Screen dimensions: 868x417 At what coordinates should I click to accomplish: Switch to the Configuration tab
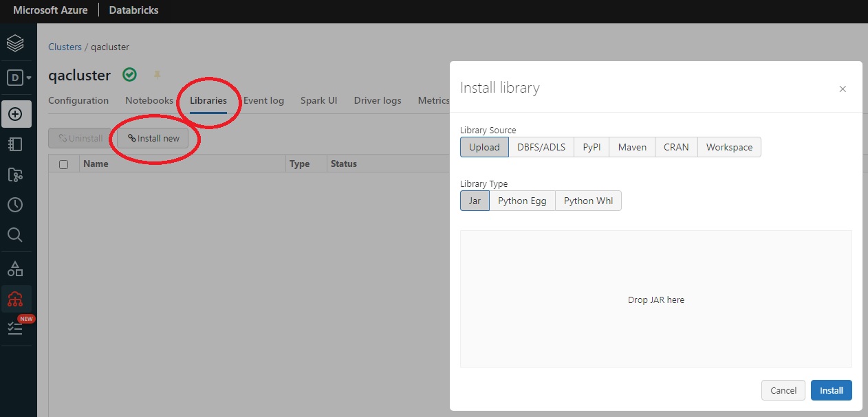point(78,100)
